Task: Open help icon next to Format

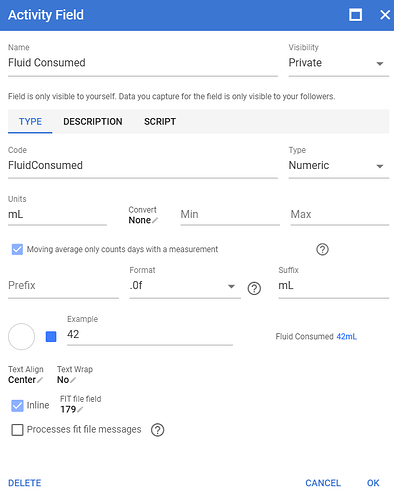Action: (x=254, y=288)
